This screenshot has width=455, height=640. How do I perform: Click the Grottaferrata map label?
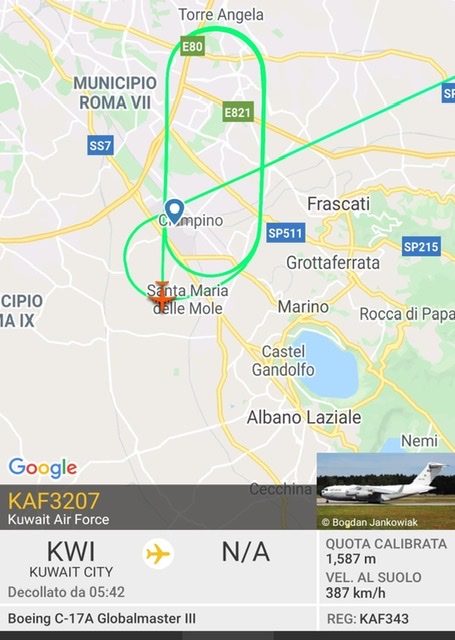click(333, 262)
